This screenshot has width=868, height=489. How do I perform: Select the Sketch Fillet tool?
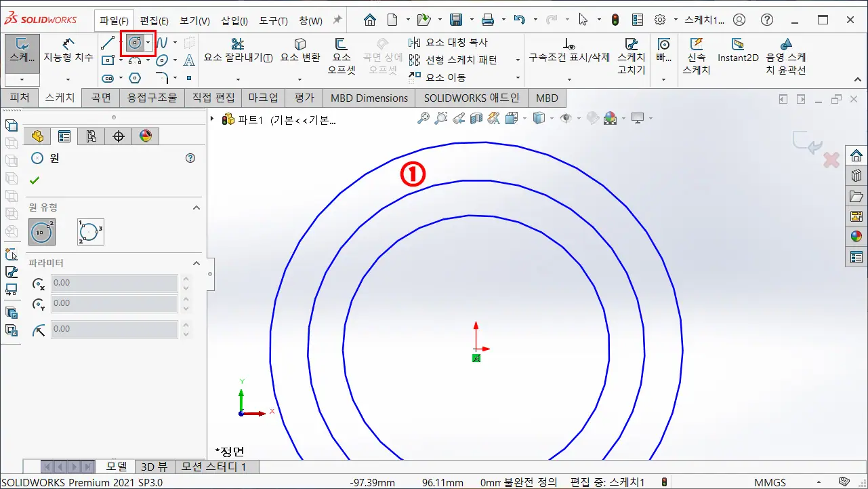pyautogui.click(x=162, y=78)
